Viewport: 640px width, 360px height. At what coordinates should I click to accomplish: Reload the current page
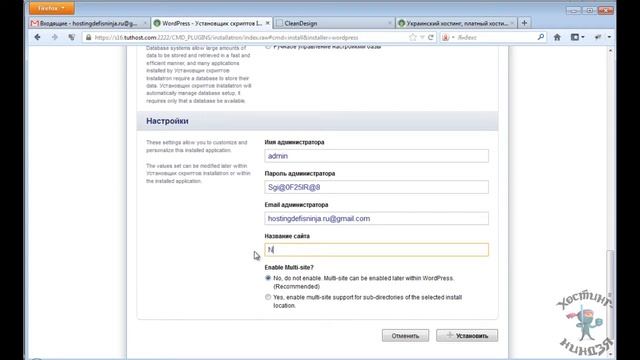431,37
